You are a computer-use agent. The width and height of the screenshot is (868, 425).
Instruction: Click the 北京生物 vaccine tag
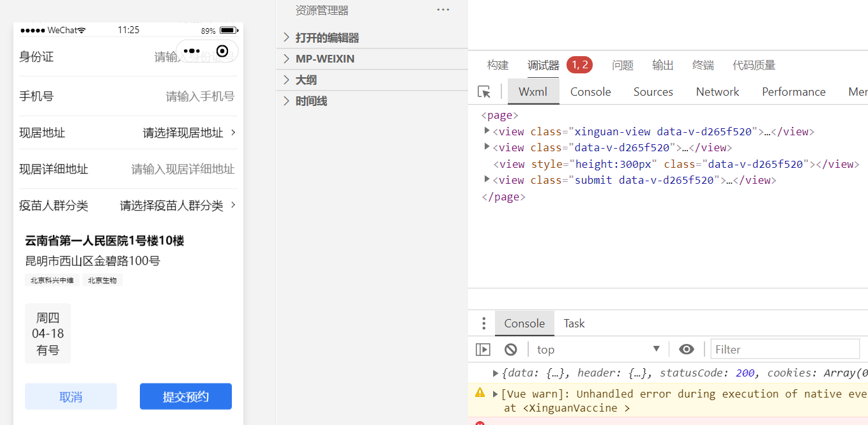point(102,280)
